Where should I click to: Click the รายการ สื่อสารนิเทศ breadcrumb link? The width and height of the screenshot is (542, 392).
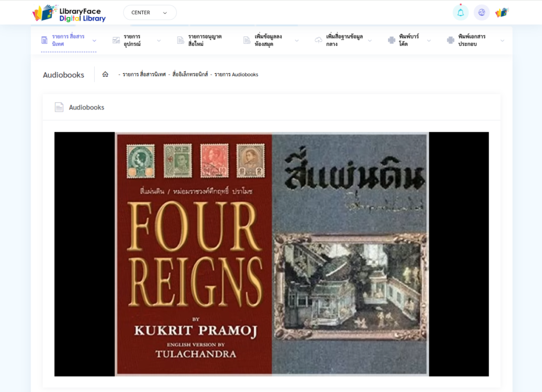pos(144,75)
